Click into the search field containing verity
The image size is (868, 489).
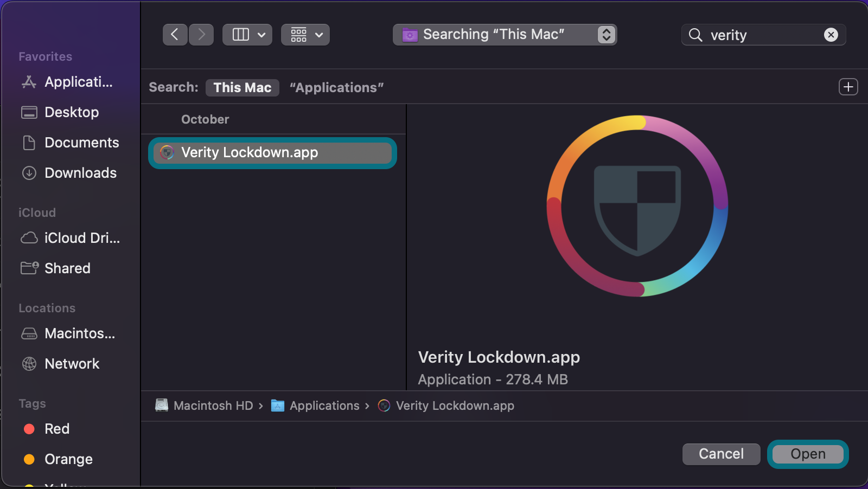(764, 35)
